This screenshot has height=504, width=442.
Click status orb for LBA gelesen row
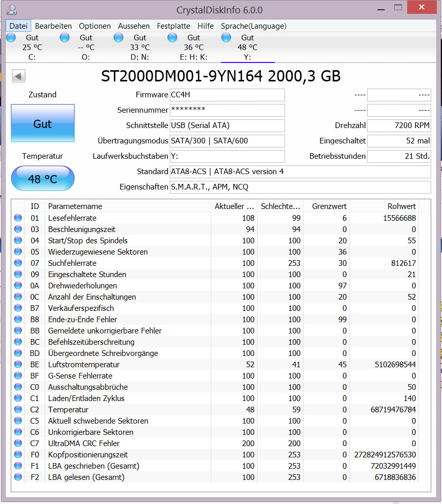coord(18,477)
